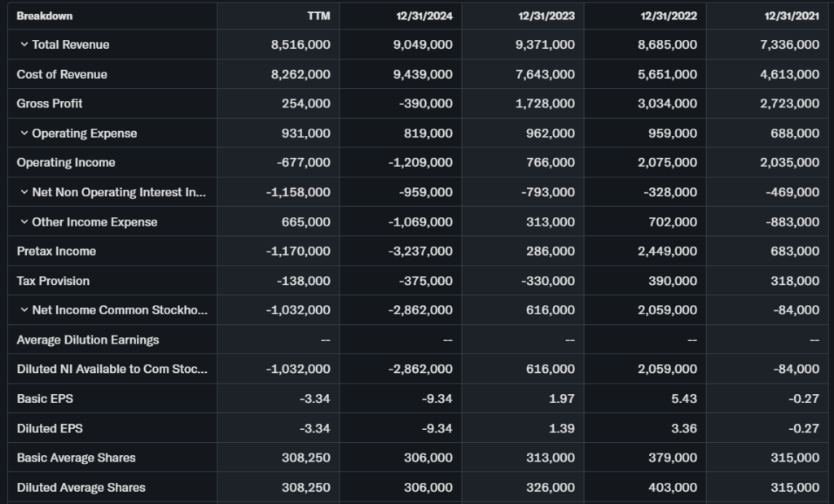Click the Breakdown header label
The image size is (834, 504).
pos(44,15)
